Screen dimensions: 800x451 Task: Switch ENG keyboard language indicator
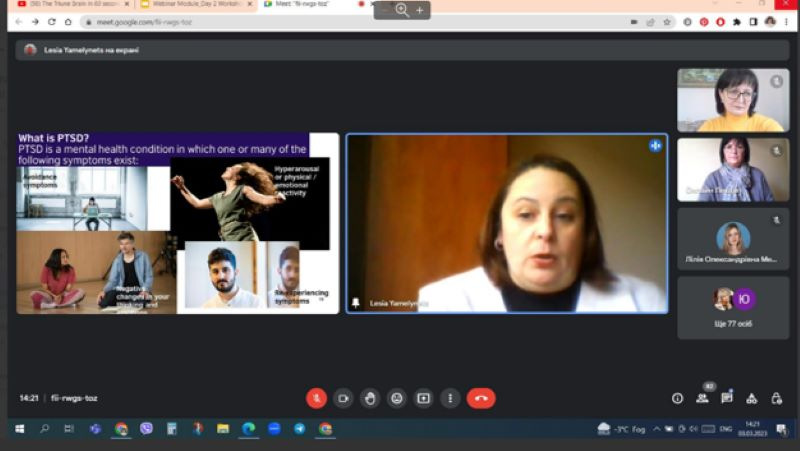[x=726, y=429]
